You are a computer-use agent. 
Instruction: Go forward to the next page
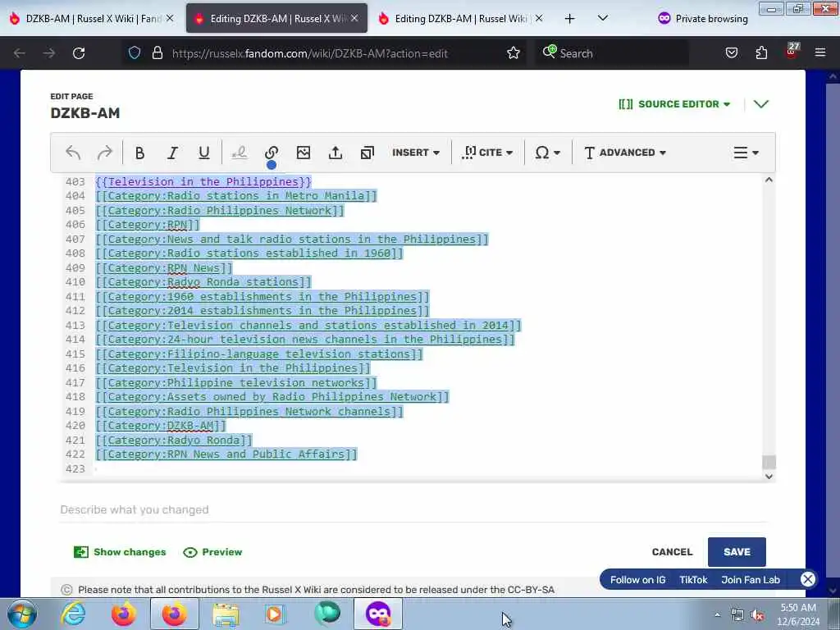click(x=48, y=53)
